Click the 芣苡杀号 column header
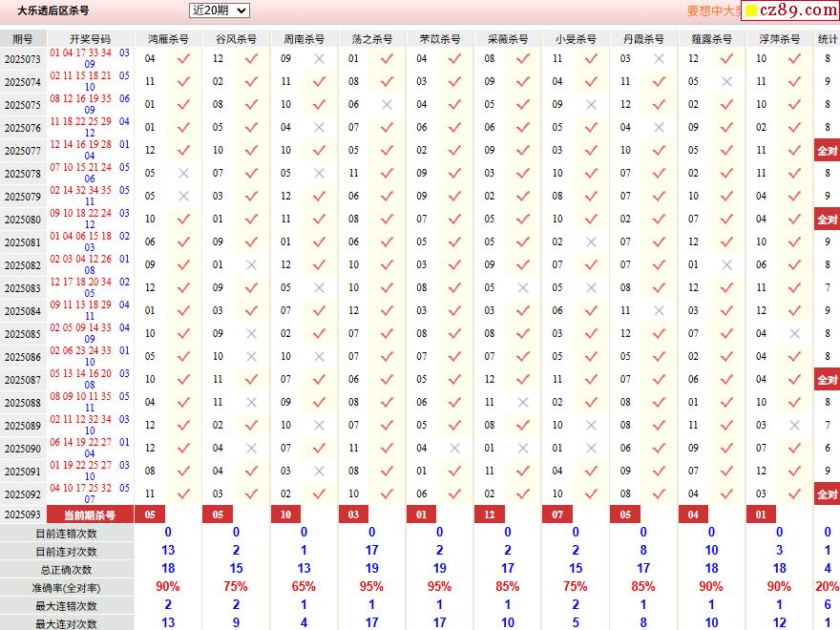 (x=440, y=39)
